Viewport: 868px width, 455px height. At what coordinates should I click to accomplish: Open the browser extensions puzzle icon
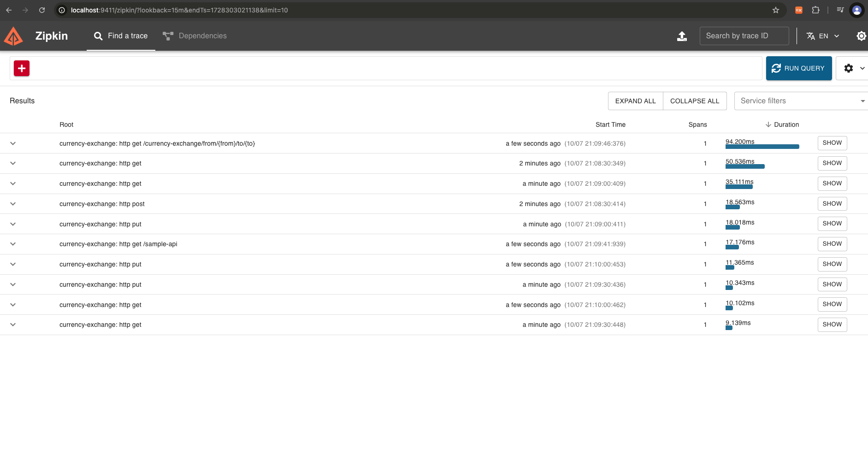pyautogui.click(x=815, y=10)
